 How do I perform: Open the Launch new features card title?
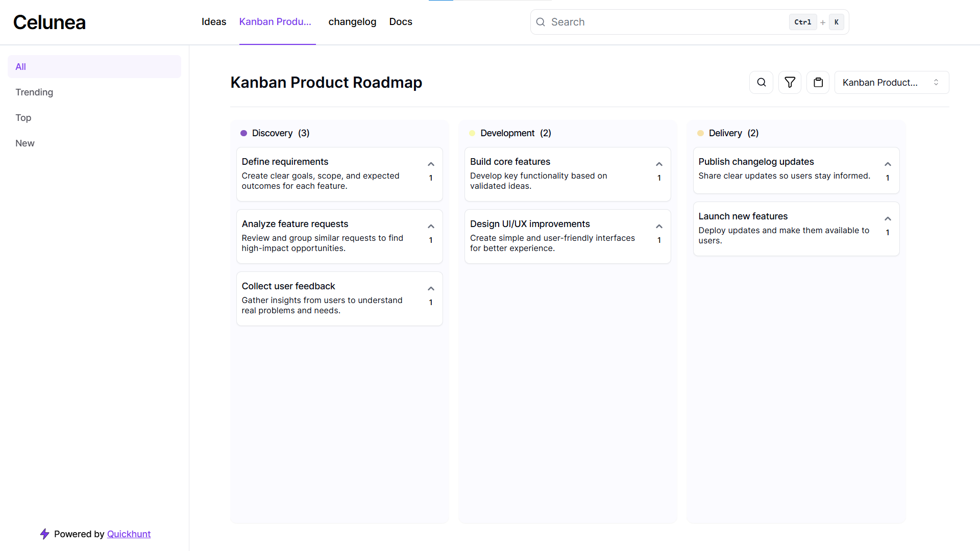coord(743,216)
